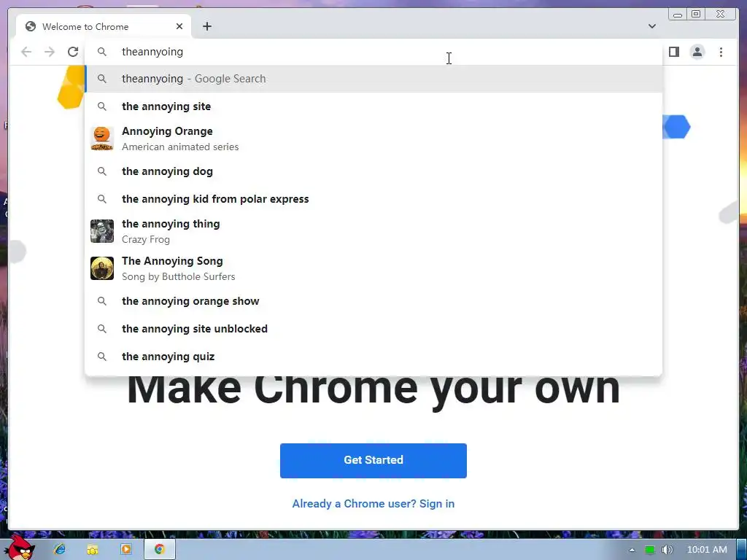
Task: Select 'the annoying site' suggestion
Action: pos(373,106)
